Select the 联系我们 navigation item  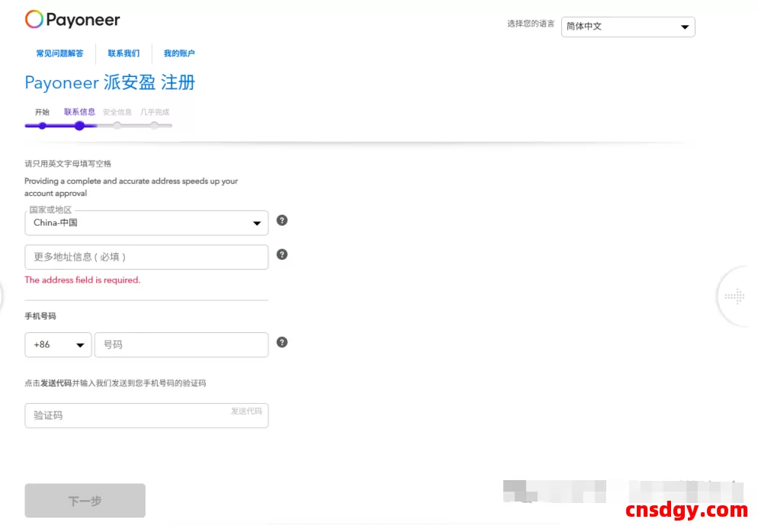click(x=124, y=53)
